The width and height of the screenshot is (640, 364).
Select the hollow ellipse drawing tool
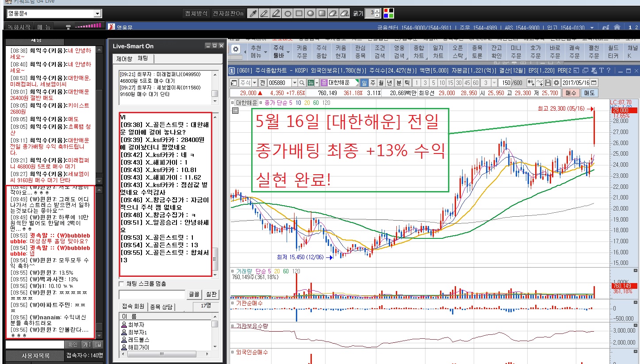[x=287, y=13]
